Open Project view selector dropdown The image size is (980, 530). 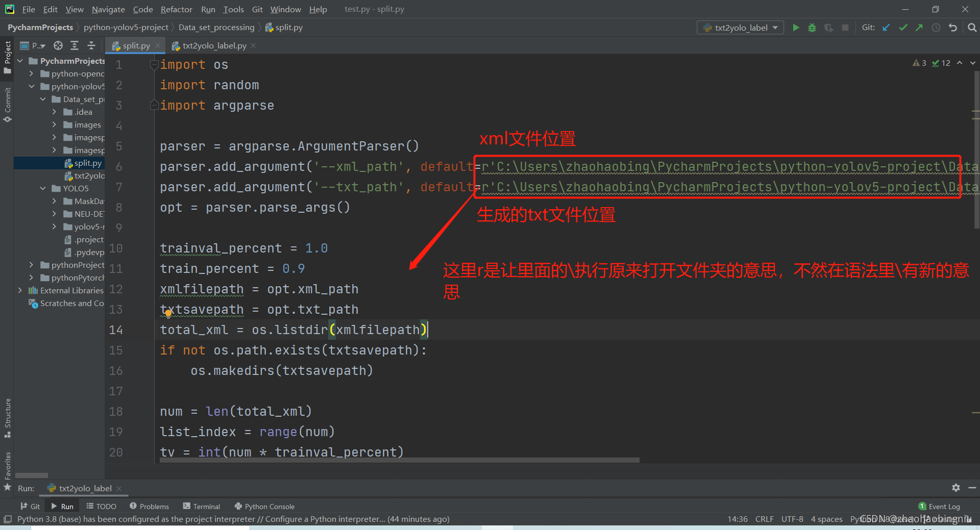click(33, 45)
